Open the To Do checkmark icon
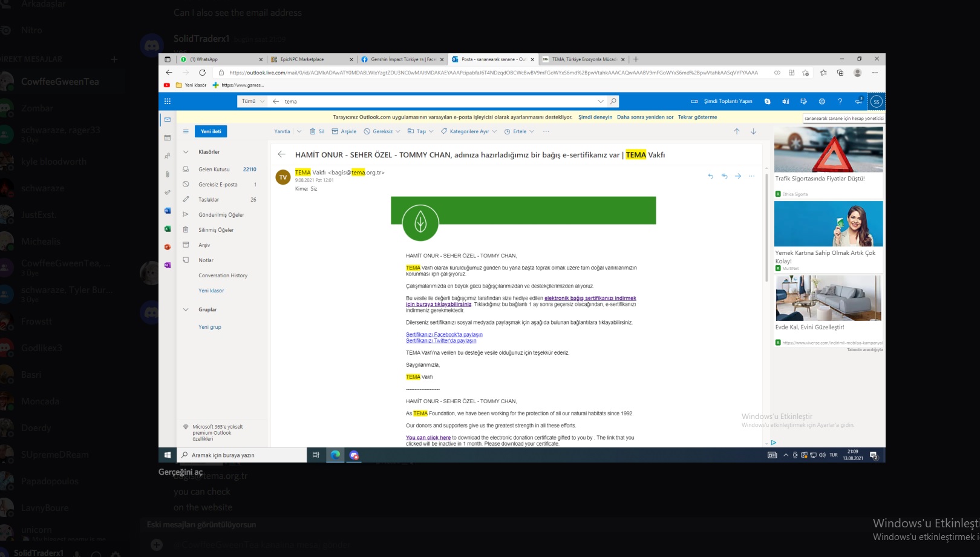The height and width of the screenshot is (557, 980). 168,192
